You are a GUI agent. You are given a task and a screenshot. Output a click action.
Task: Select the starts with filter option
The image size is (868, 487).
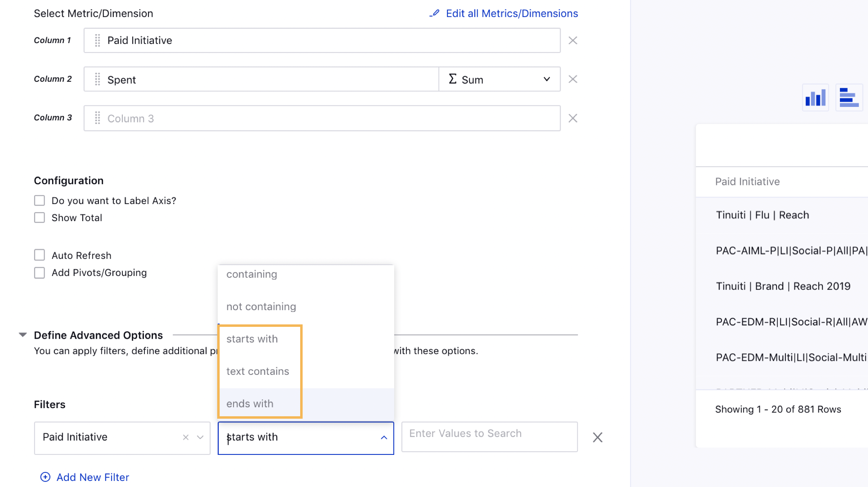[252, 339]
